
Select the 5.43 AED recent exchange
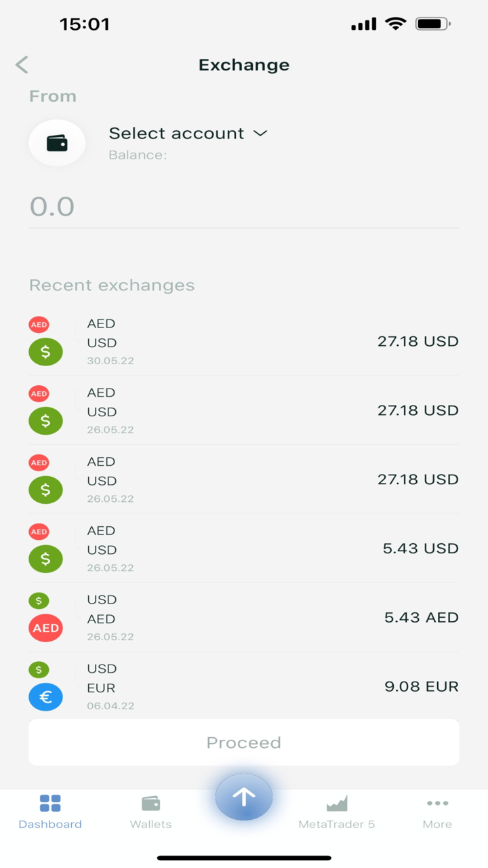point(244,618)
